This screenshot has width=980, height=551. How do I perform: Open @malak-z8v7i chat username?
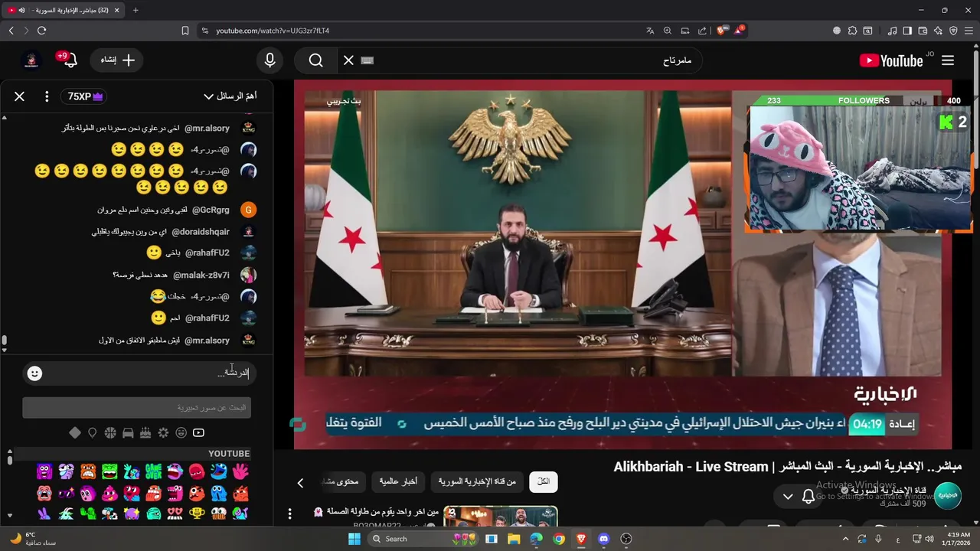point(201,275)
